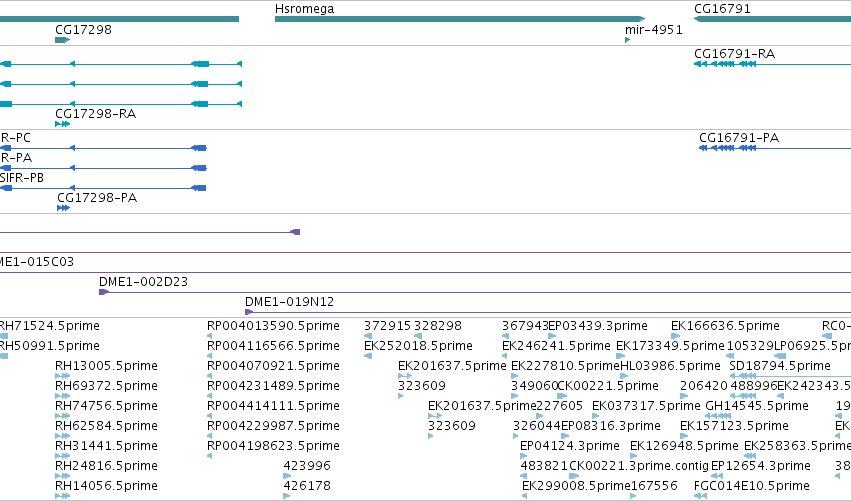Open the CK00221.3prime.contig label
Image resolution: width=851 pixels, height=501 pixels.
(638, 466)
